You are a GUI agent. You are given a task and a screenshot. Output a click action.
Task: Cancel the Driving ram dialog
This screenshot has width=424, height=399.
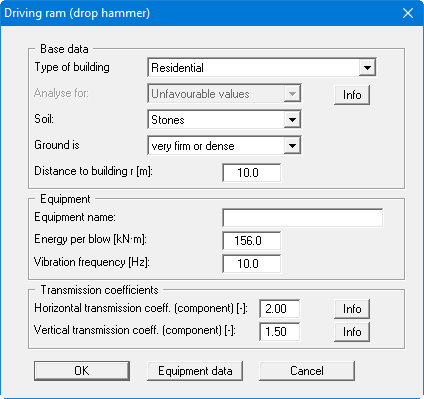tap(307, 371)
